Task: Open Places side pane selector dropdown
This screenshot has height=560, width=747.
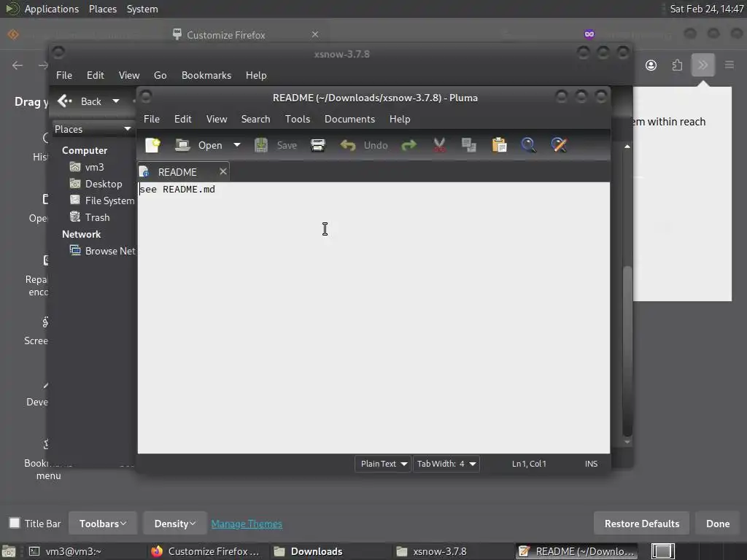Action: click(x=93, y=129)
